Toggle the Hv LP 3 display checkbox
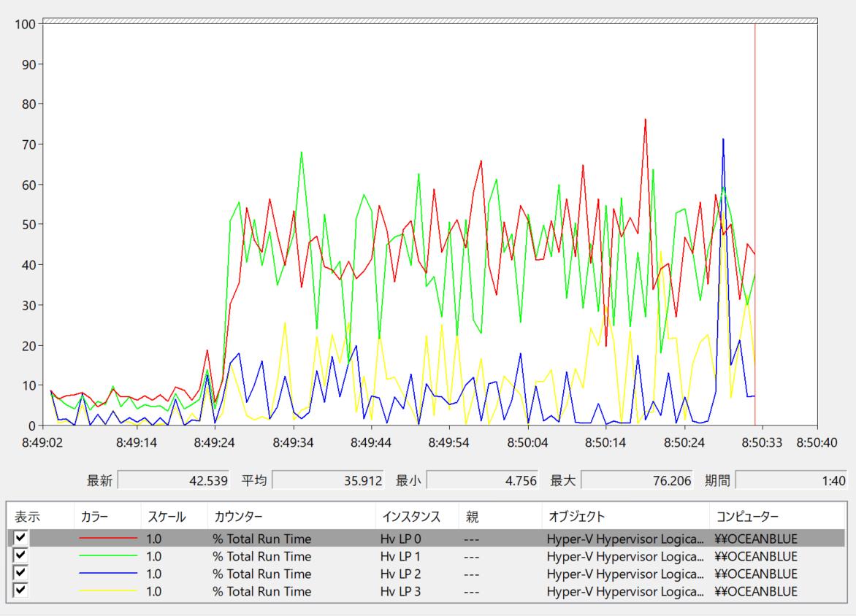856x616 pixels. click(x=20, y=590)
